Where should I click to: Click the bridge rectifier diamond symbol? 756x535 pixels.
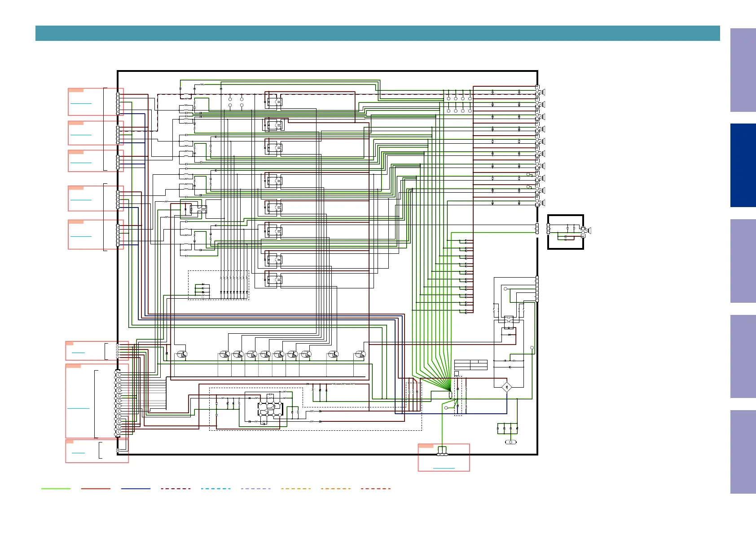(506, 387)
